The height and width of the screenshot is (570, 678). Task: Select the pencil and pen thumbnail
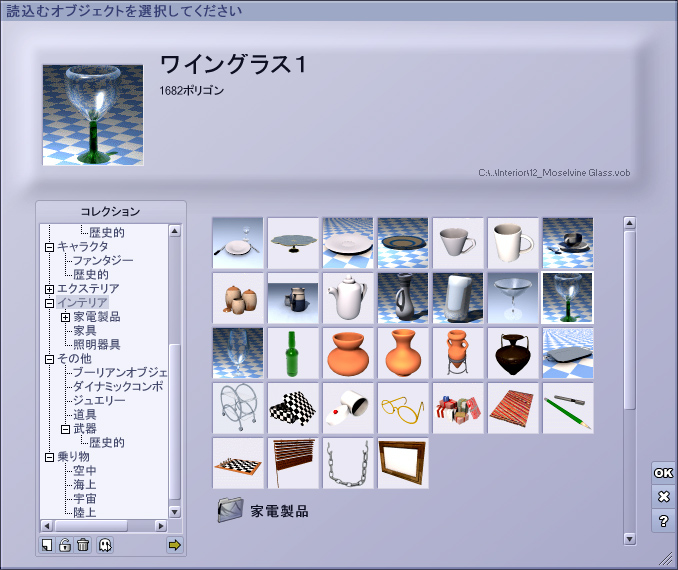pos(568,408)
